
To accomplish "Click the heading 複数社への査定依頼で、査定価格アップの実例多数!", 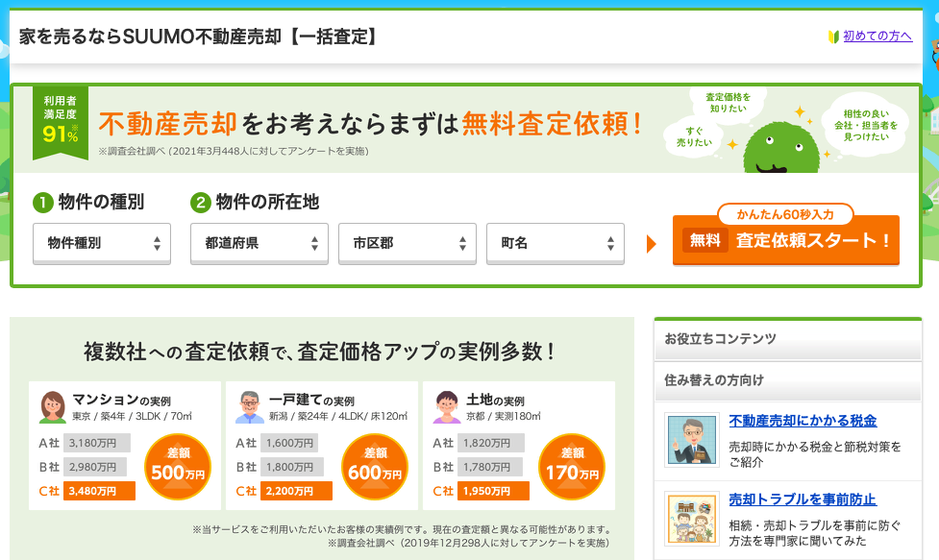I will (320, 352).
